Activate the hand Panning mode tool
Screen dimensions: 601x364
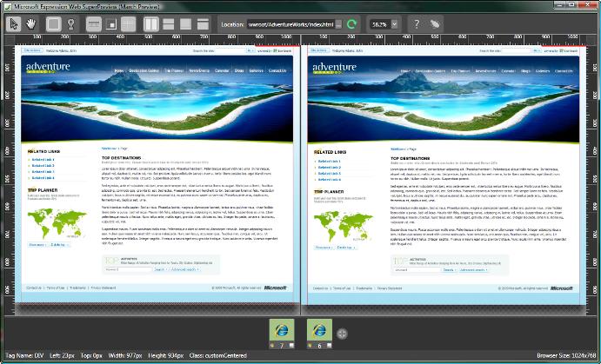[x=30, y=24]
